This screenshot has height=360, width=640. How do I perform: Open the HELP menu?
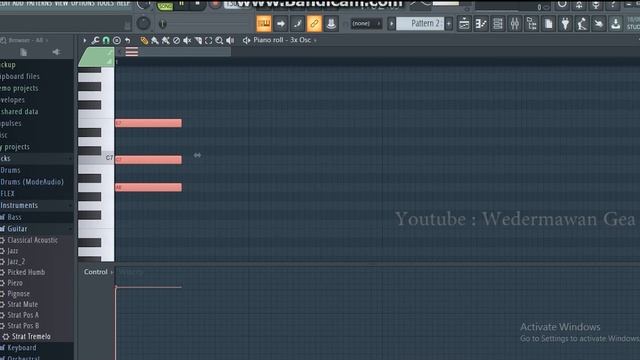click(x=123, y=3)
